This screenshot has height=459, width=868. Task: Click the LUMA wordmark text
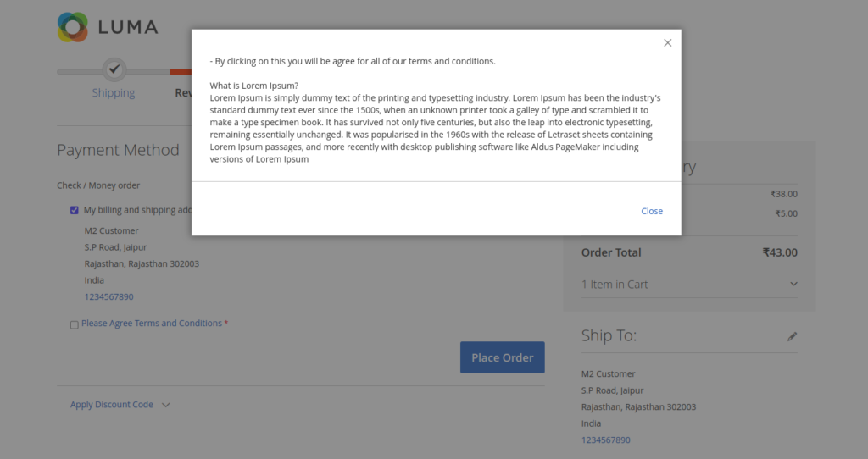[x=128, y=27]
